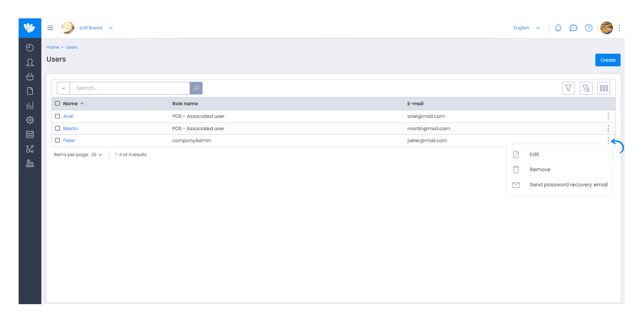Click Martin's POS - Associated user cell

pos(198,128)
